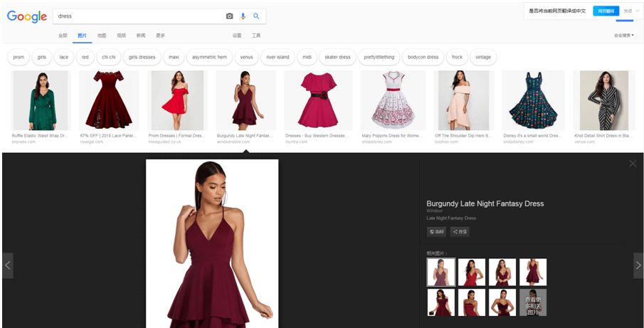Filter results by red chip
This screenshot has height=328, width=644.
[85, 57]
